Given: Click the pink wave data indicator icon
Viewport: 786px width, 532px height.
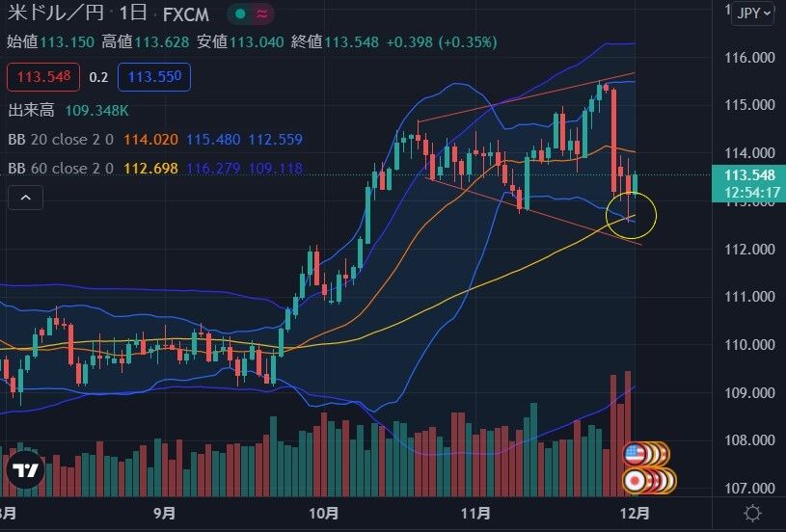Looking at the screenshot, I should click(x=261, y=14).
